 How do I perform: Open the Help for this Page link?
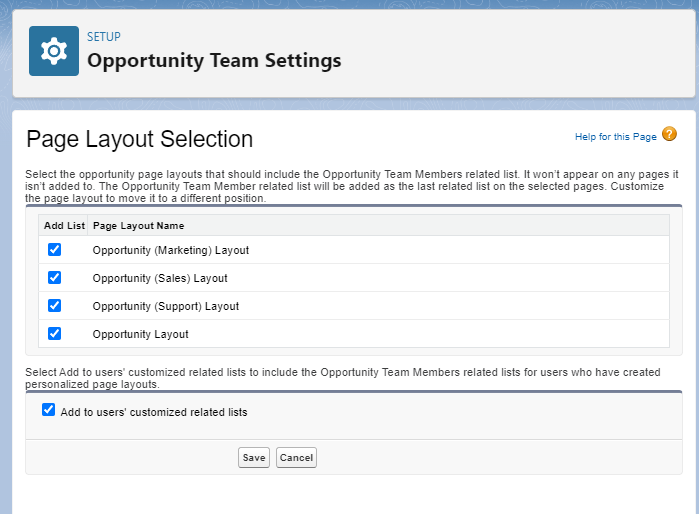pos(615,136)
